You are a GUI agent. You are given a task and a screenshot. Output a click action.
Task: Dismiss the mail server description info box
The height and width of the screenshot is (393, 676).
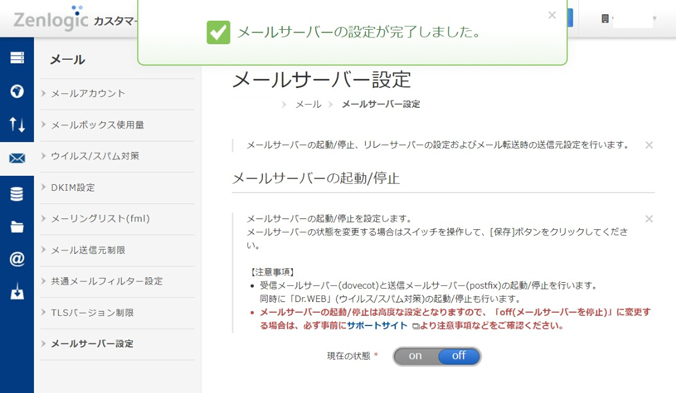click(x=649, y=145)
